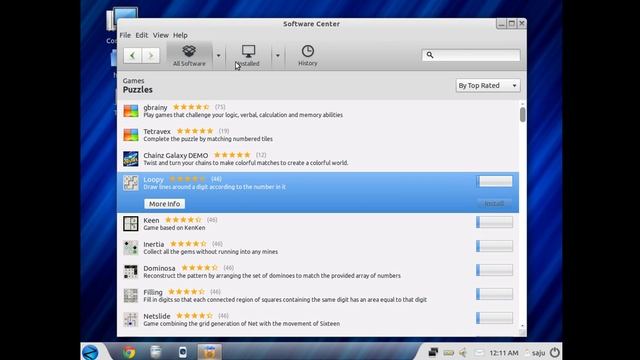Click the Inertia row progress bar
The width and height of the screenshot is (640, 360).
coord(494,246)
